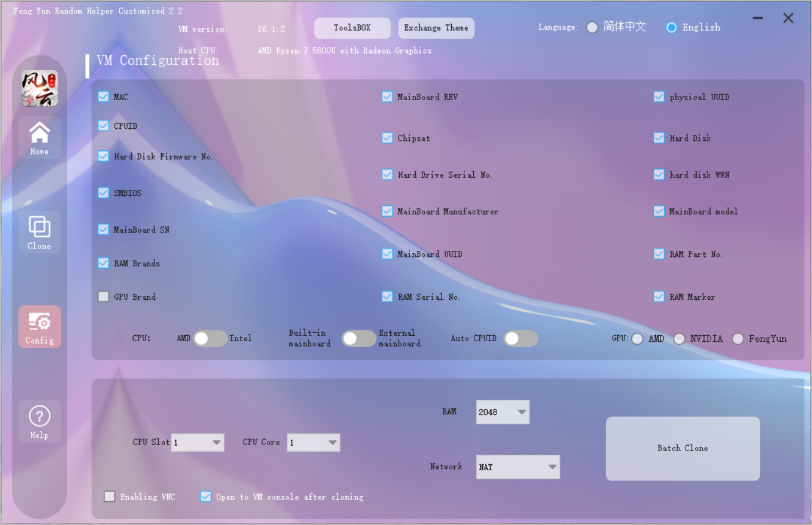
Task: Open the Clone page icon
Action: pyautogui.click(x=40, y=232)
